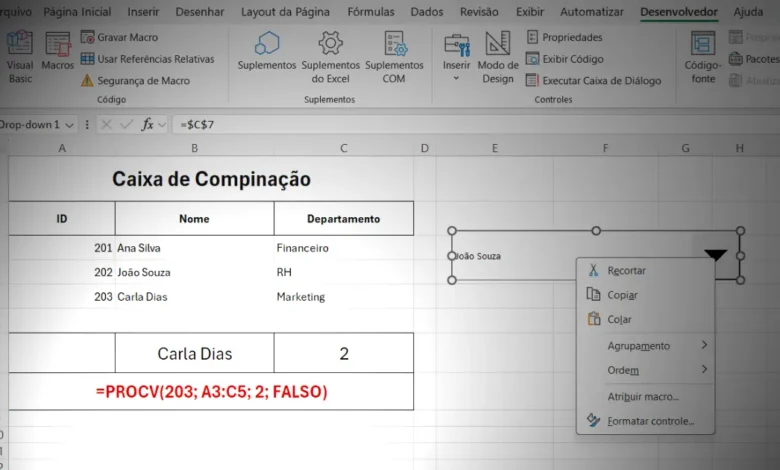Click the formula bar showing =$C$7

tap(476, 124)
